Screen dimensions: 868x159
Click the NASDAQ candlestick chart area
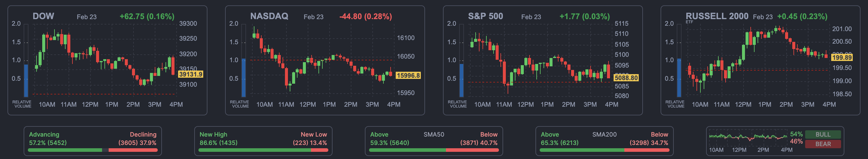[x=322, y=60]
